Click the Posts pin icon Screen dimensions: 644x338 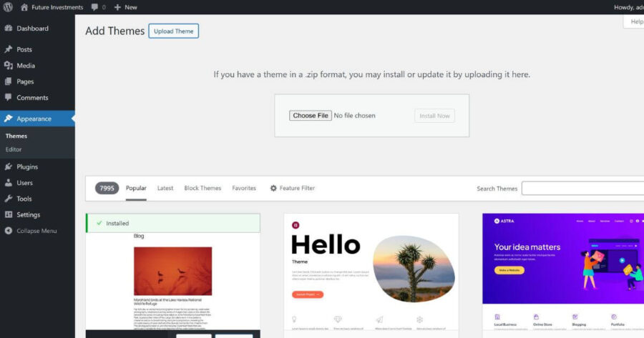click(x=8, y=49)
